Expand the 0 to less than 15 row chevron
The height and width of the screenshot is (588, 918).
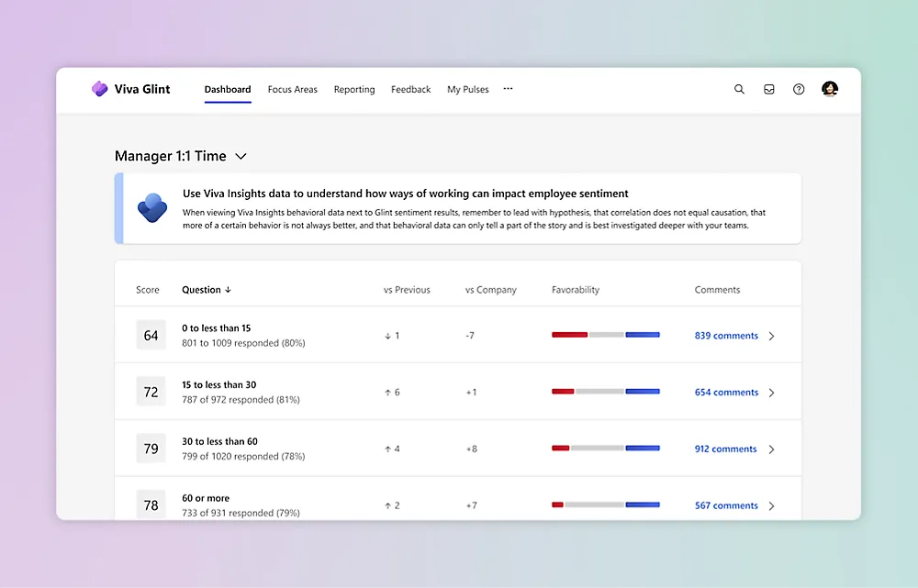click(x=771, y=336)
